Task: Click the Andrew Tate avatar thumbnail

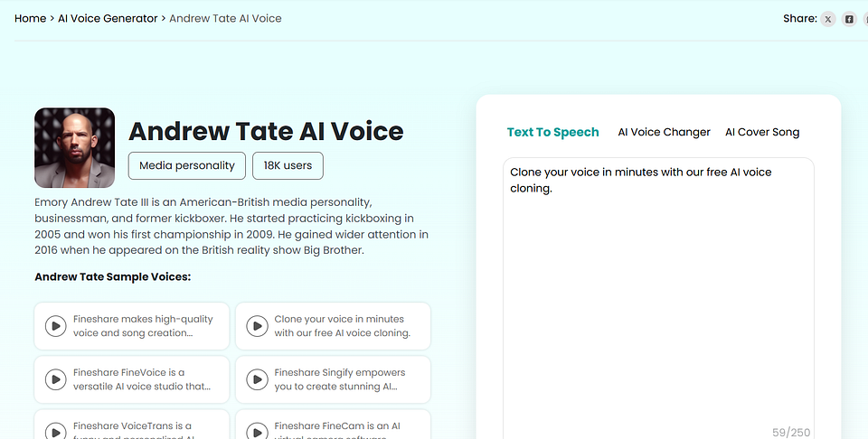Action: pos(75,147)
